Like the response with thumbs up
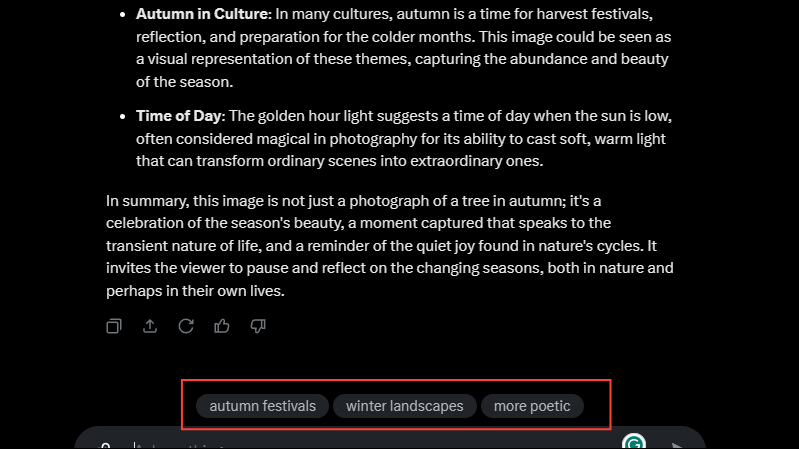799x449 pixels. 222,326
